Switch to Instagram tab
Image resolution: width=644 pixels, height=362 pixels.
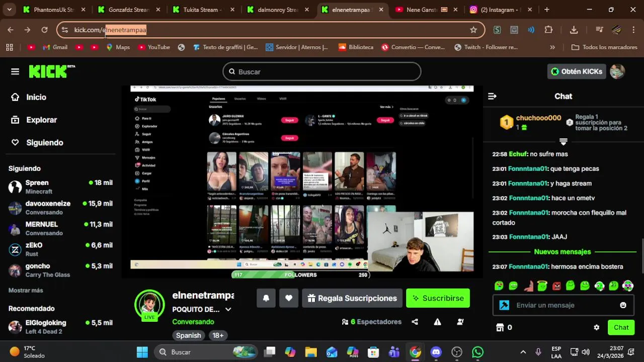point(501,10)
